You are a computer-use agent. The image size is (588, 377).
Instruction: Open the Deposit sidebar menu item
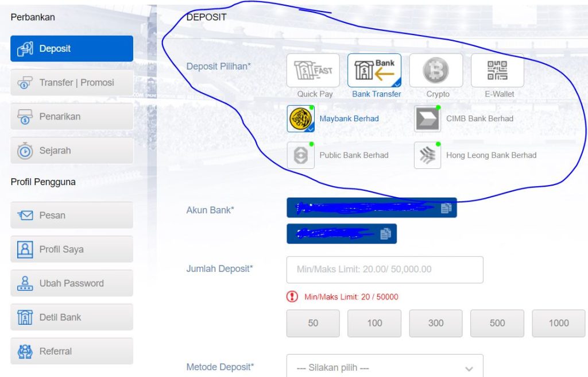[72, 49]
